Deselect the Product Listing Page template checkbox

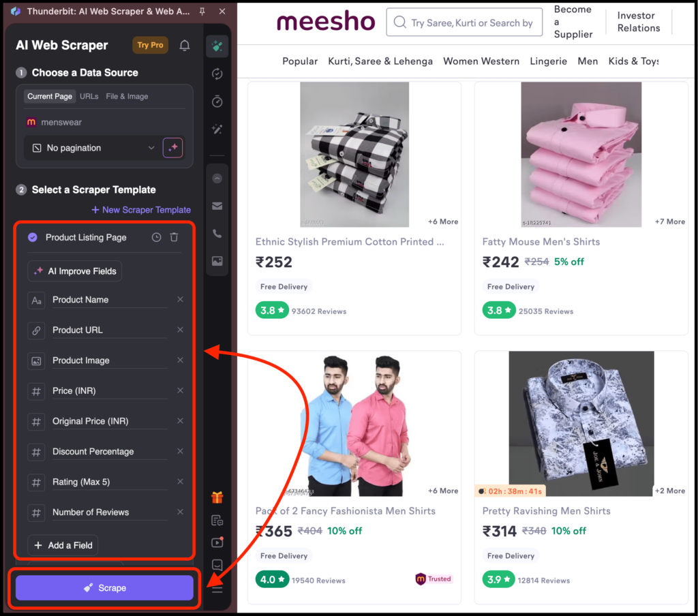tap(31, 237)
